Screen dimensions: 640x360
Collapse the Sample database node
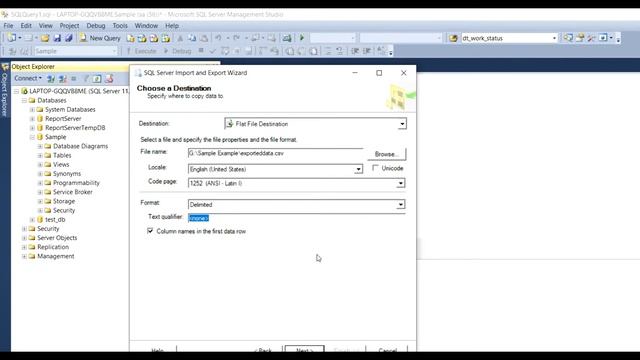click(x=32, y=137)
